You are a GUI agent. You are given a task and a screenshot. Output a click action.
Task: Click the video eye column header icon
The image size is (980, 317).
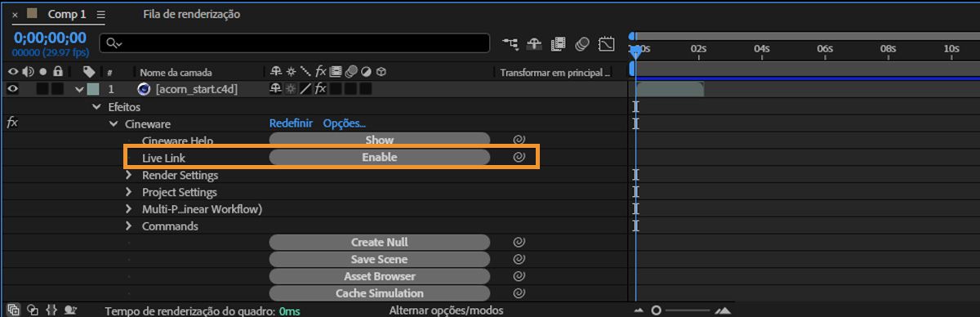pos(13,72)
